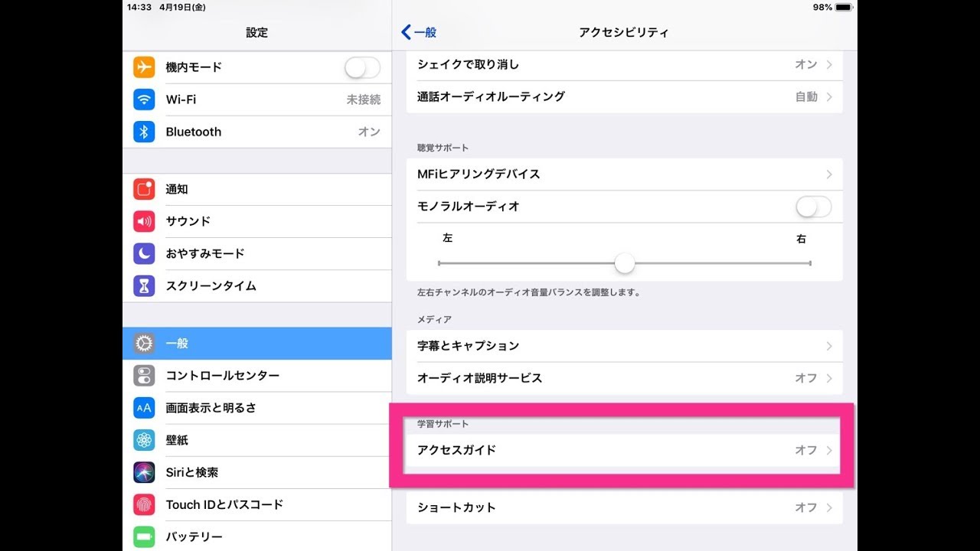Enable the モノラルオーディオ switch
The width and height of the screenshot is (980, 551).
click(813, 207)
